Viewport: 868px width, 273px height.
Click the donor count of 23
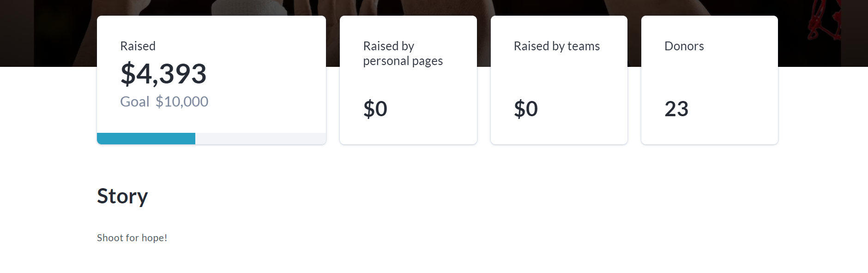pyautogui.click(x=676, y=109)
